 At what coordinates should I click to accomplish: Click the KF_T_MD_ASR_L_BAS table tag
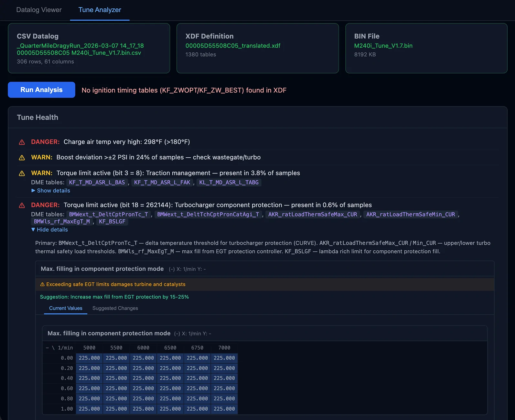(x=97, y=183)
